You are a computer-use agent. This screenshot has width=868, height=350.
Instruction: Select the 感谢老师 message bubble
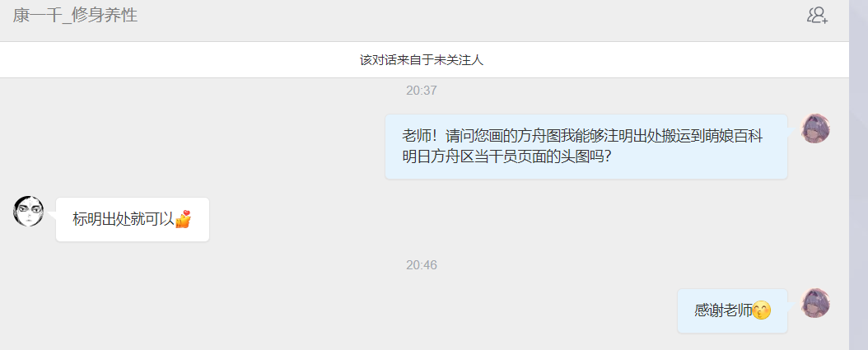click(732, 310)
